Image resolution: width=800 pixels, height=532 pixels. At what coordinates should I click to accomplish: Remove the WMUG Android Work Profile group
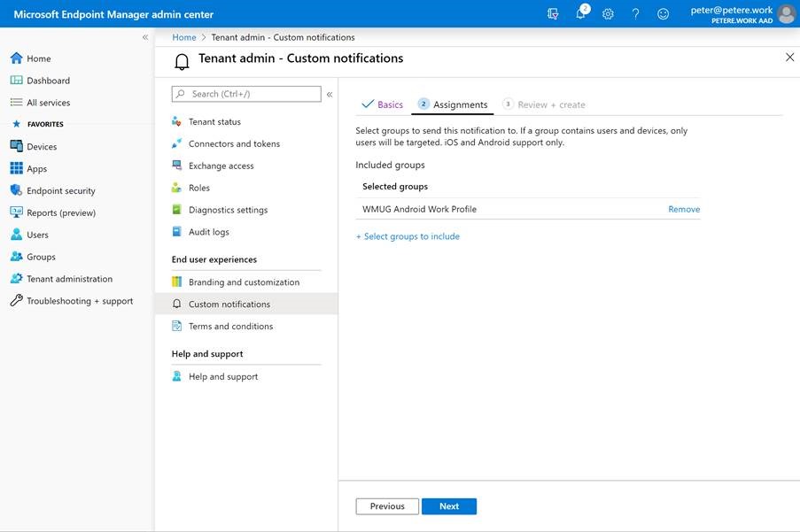click(x=682, y=209)
